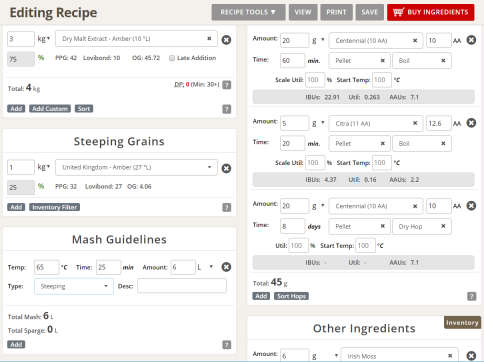The height and width of the screenshot is (362, 484).
Task: Save the recipe with Save button
Action: click(x=370, y=12)
